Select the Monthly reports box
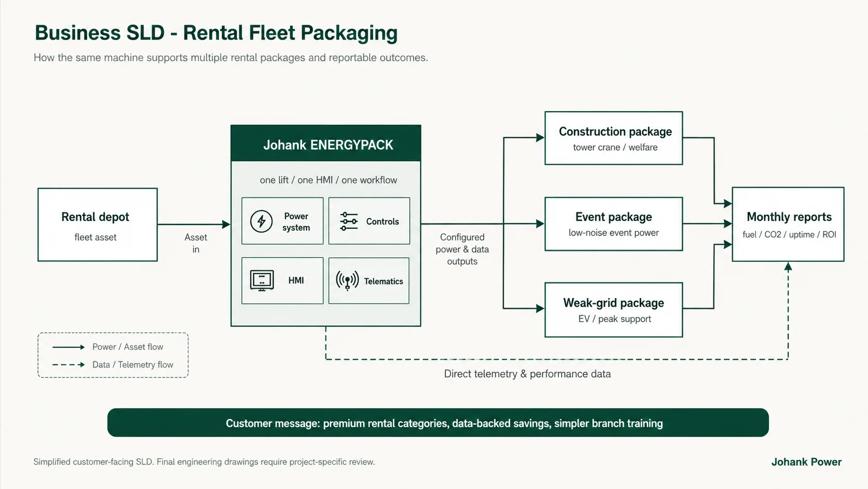This screenshot has width=868, height=489. [x=788, y=224]
